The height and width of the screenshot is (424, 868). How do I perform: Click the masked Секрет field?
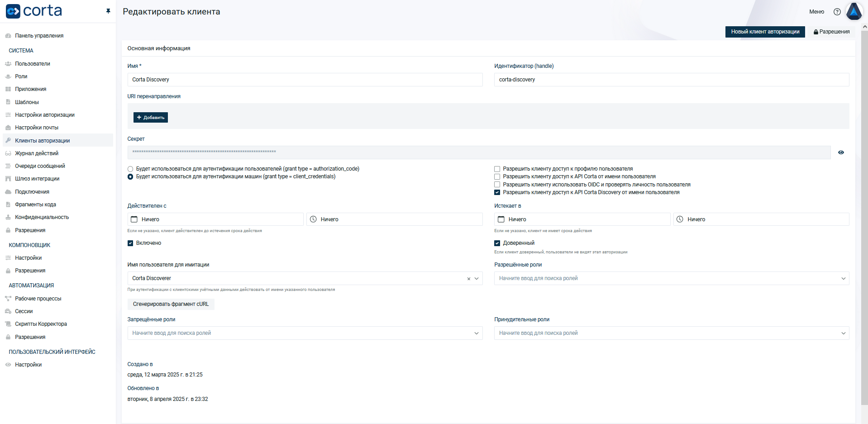click(479, 152)
